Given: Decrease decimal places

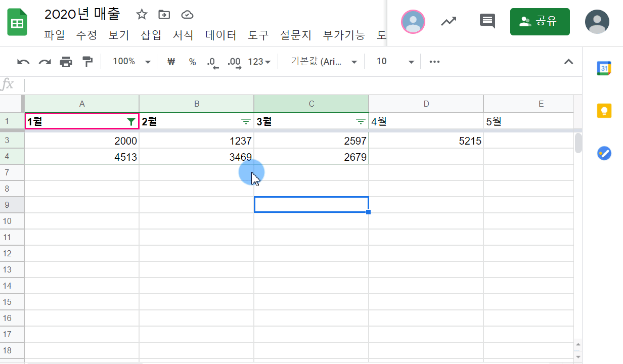Looking at the screenshot, I should coord(213,62).
